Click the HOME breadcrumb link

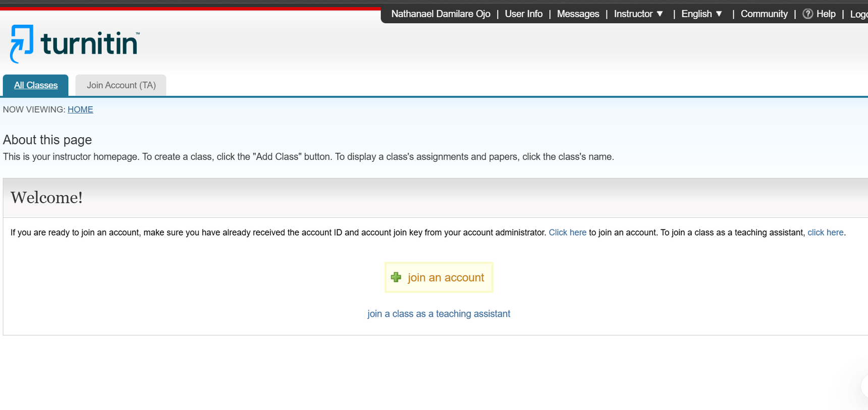[x=80, y=109]
